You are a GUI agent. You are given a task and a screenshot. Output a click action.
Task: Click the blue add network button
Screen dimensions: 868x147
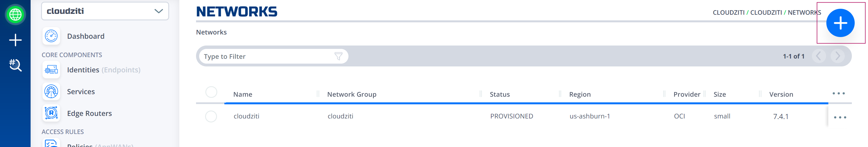coord(840,23)
